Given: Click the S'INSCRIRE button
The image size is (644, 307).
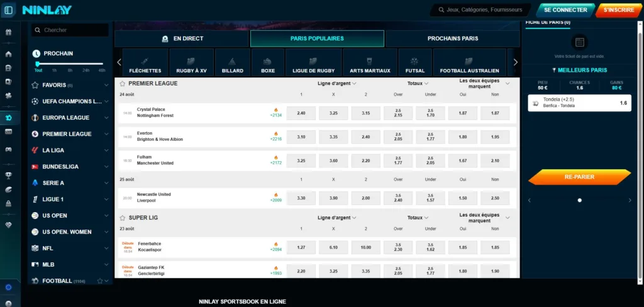Looking at the screenshot, I should [619, 10].
